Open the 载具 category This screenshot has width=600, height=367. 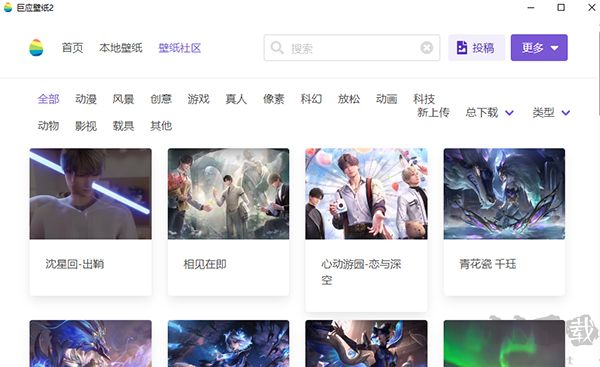(x=123, y=126)
